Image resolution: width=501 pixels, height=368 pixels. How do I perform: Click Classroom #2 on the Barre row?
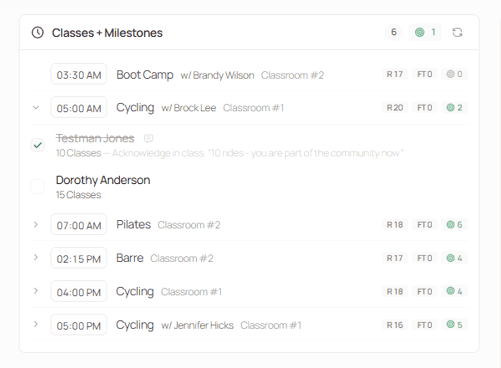(182, 258)
